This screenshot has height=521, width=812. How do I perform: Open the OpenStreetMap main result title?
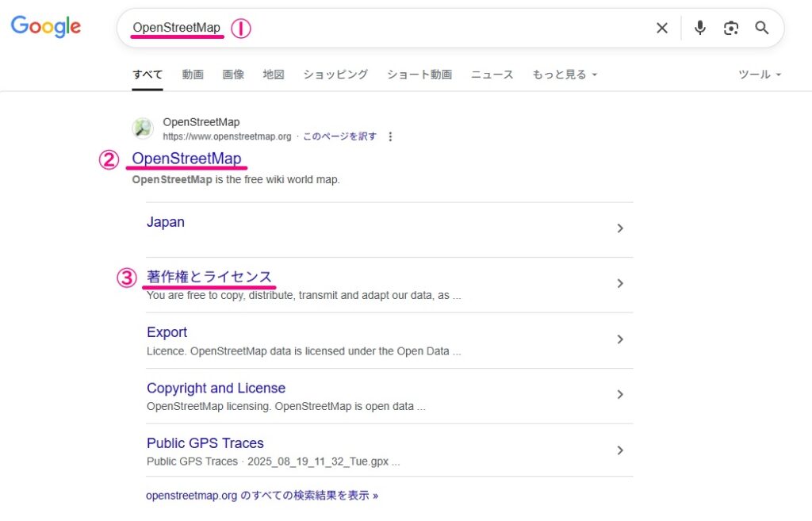tap(186, 159)
